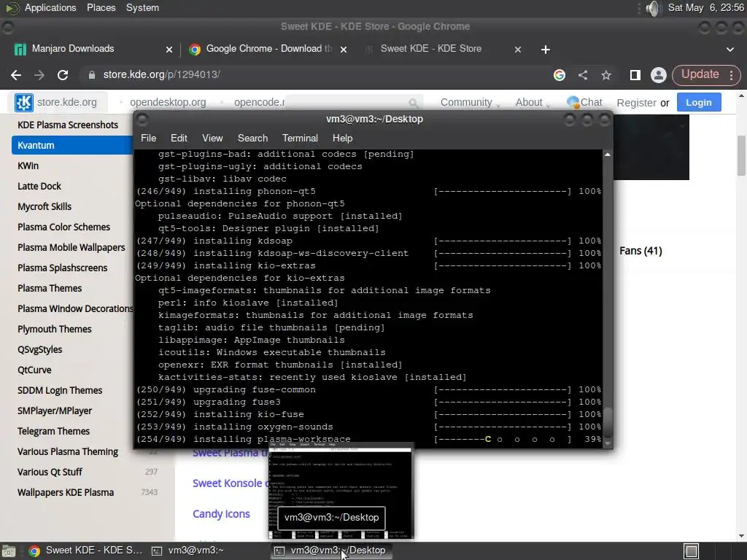Open the System menu in top panel

[x=142, y=7]
